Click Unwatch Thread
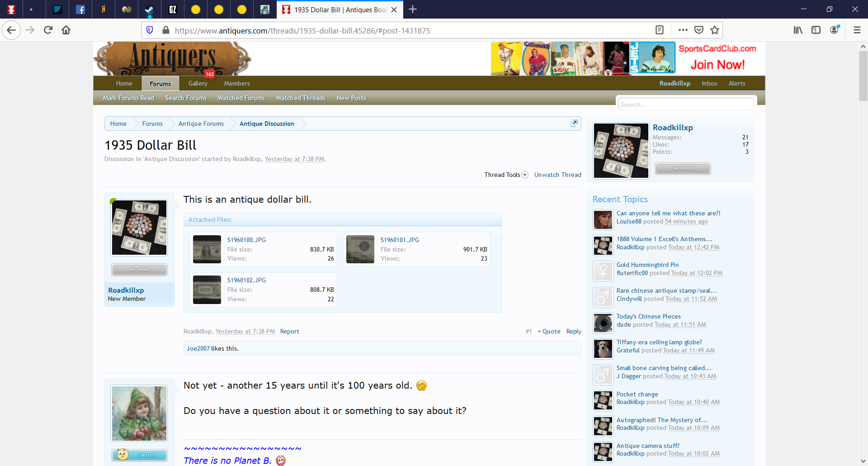This screenshot has width=868, height=466. pyautogui.click(x=558, y=175)
